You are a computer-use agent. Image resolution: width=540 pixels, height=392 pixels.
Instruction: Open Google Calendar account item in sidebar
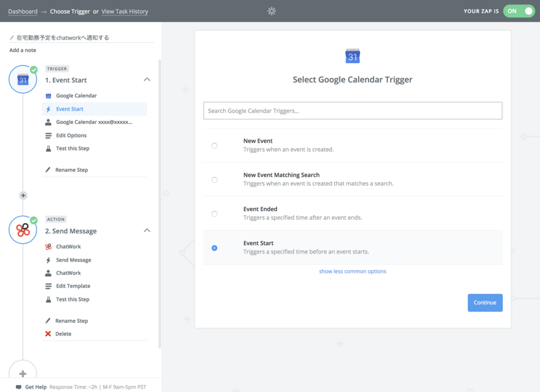click(94, 122)
